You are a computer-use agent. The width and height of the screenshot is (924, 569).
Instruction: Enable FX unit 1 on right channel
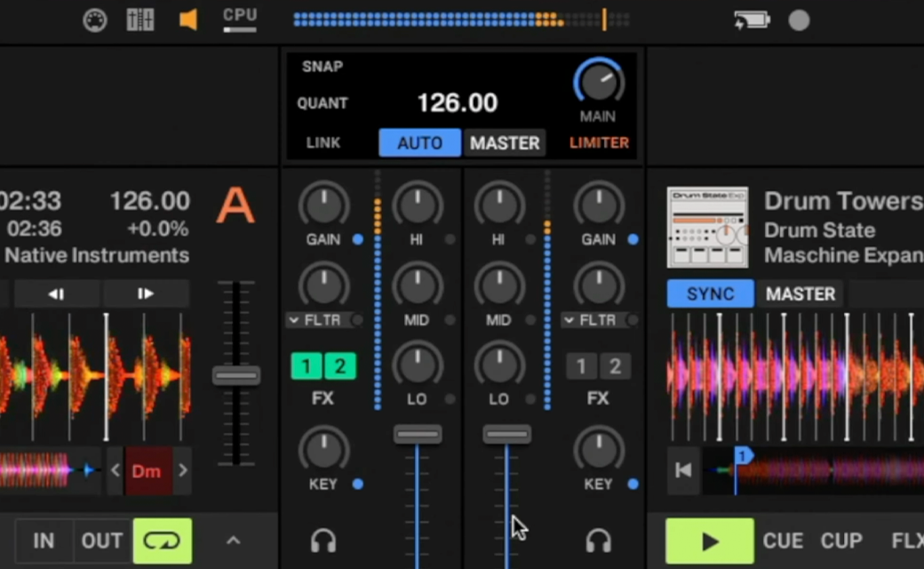(x=581, y=367)
